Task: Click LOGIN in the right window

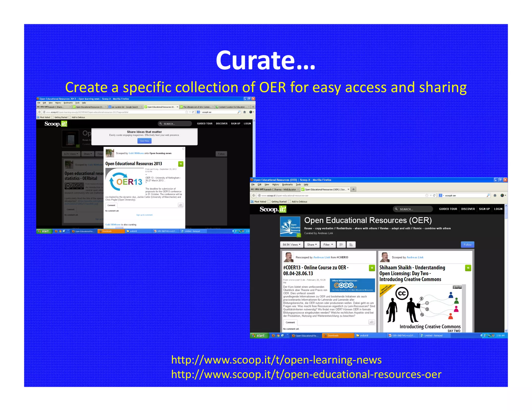Action: (498, 209)
